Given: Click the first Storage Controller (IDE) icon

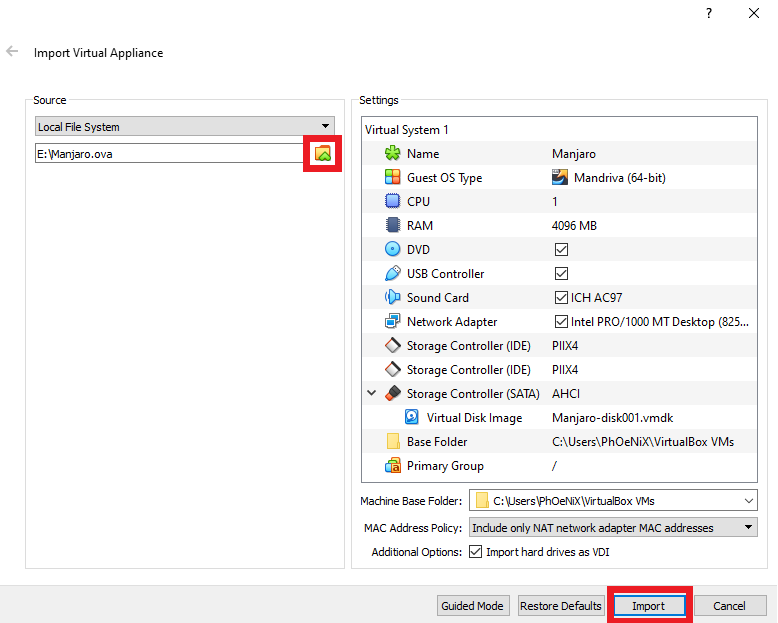Looking at the screenshot, I should (x=392, y=345).
